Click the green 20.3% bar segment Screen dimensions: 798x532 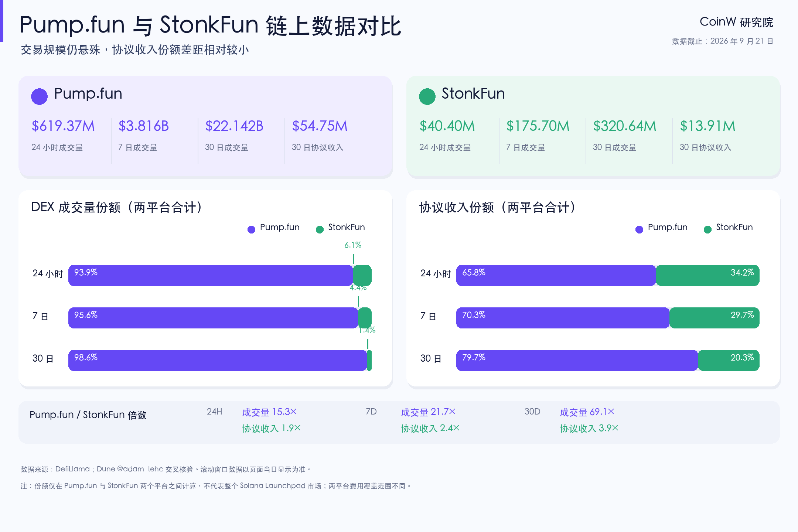pos(729,360)
